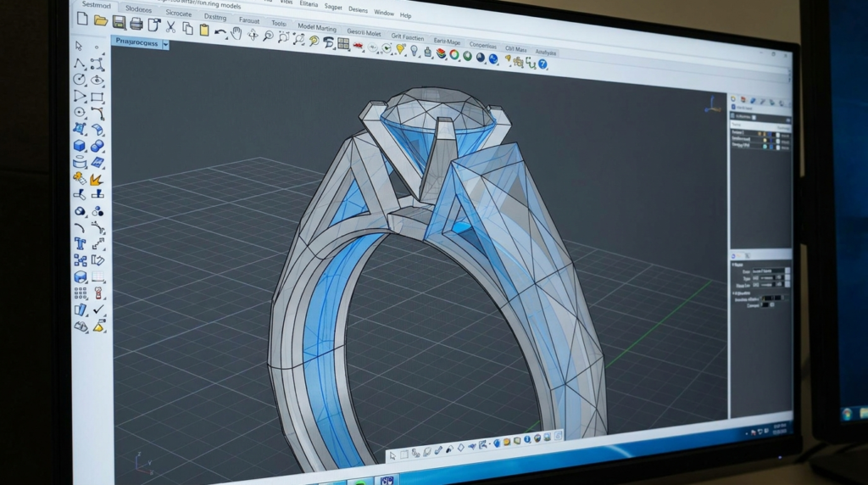868x485 pixels.
Task: Click the first layer row in the layers panel
Action: (760, 133)
